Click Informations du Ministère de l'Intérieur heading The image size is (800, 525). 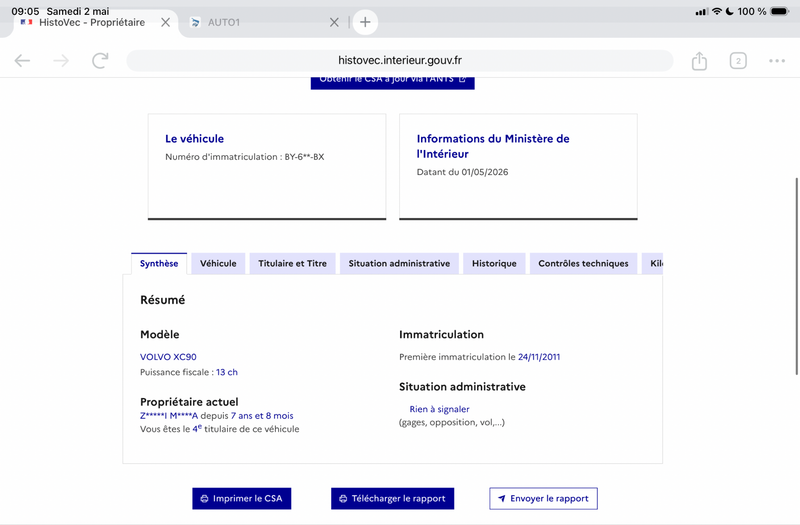(493, 146)
